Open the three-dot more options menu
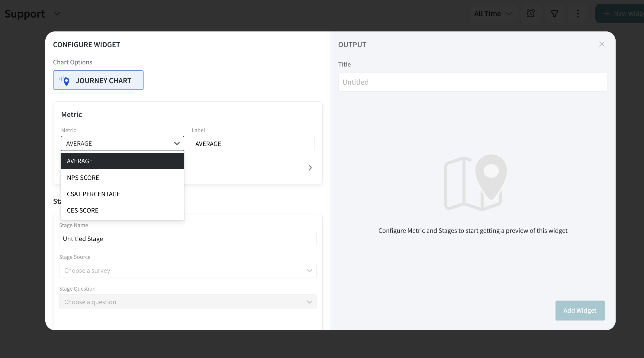This screenshot has width=644, height=358. (578, 14)
